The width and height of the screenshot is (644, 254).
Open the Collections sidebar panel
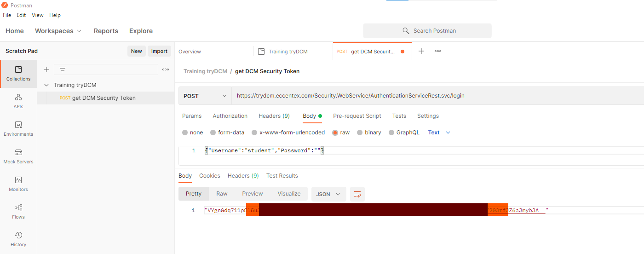pyautogui.click(x=18, y=74)
